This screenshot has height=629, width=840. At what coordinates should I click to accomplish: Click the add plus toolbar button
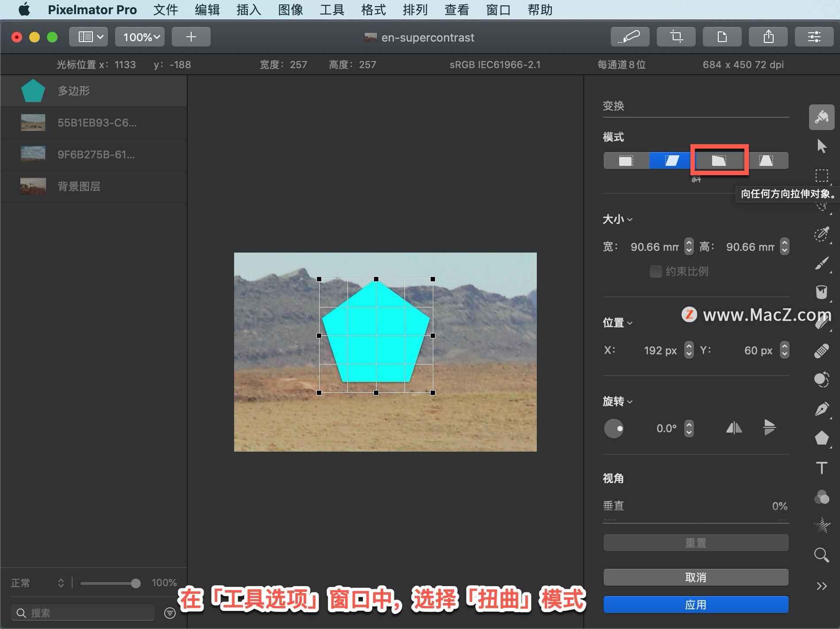tap(191, 37)
